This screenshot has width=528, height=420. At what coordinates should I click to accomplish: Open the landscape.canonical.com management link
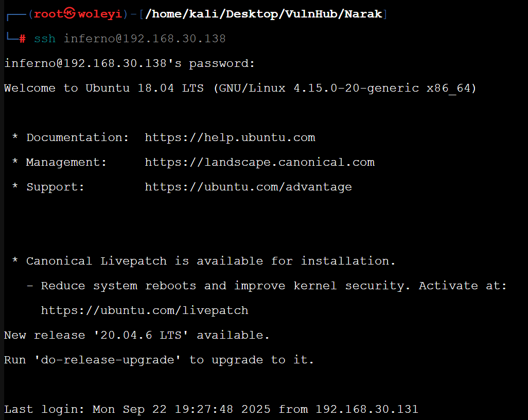(x=259, y=162)
